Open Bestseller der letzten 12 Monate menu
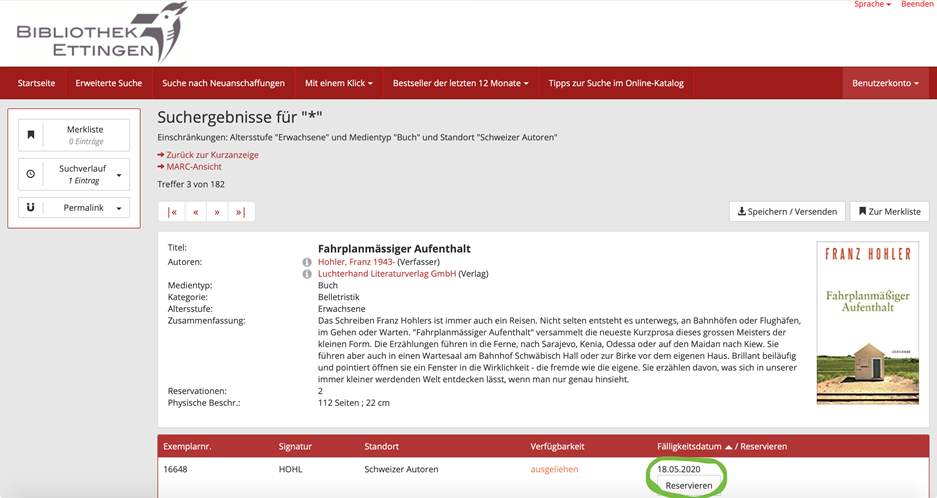This screenshot has width=937, height=498. pyautogui.click(x=461, y=83)
